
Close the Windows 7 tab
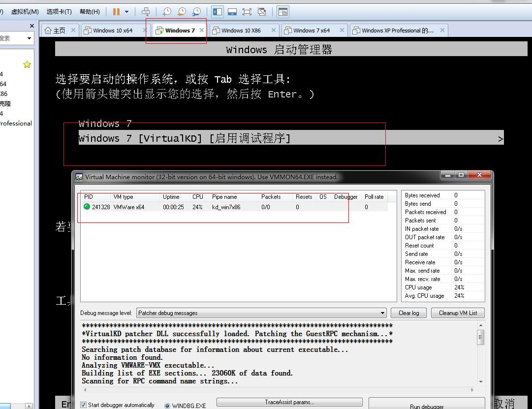click(x=202, y=30)
